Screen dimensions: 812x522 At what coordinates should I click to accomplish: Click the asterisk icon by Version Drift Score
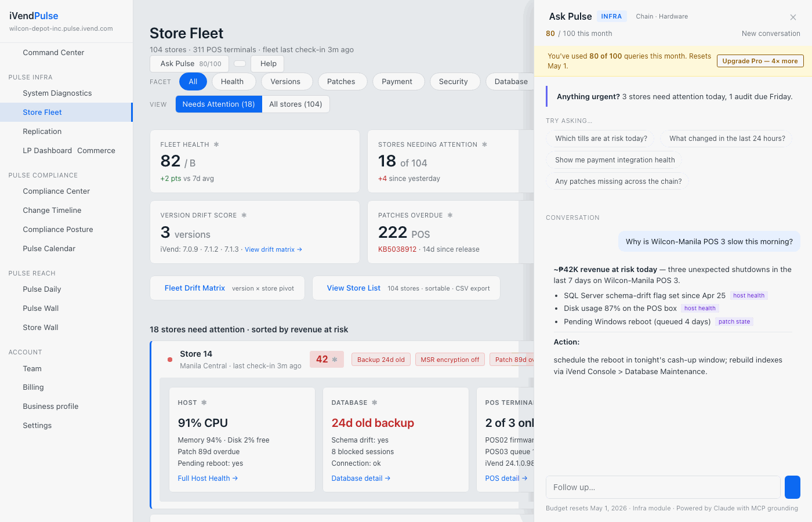tap(244, 215)
